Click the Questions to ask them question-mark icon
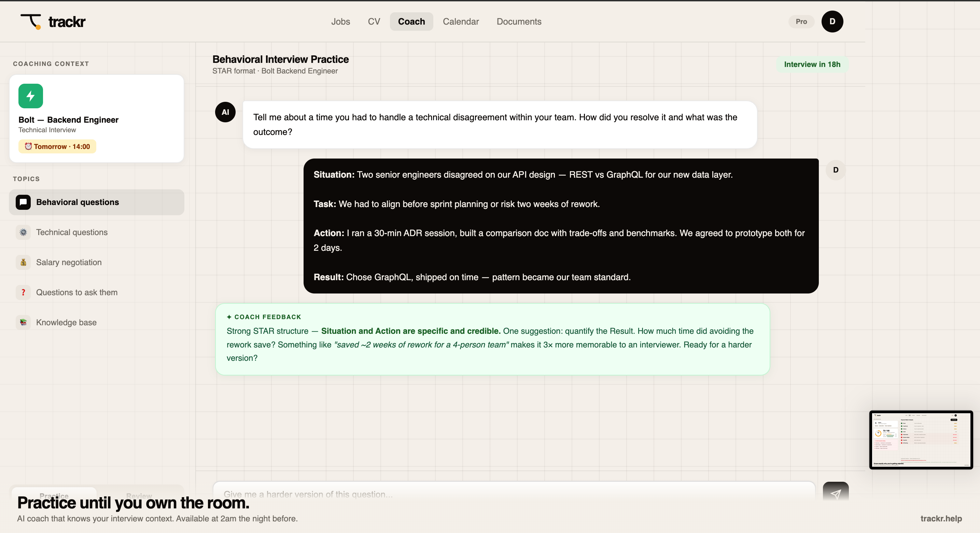The image size is (980, 533). tap(23, 292)
